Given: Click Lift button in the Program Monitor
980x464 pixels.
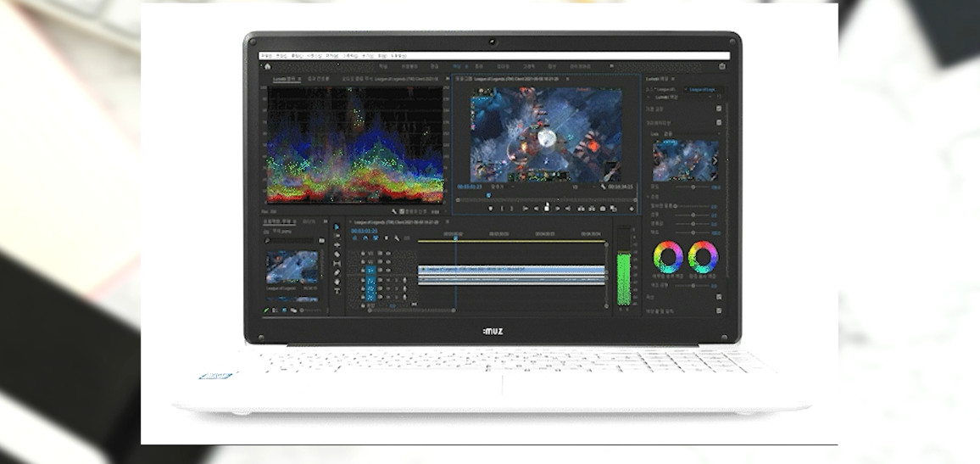Looking at the screenshot, I should coord(582,208).
